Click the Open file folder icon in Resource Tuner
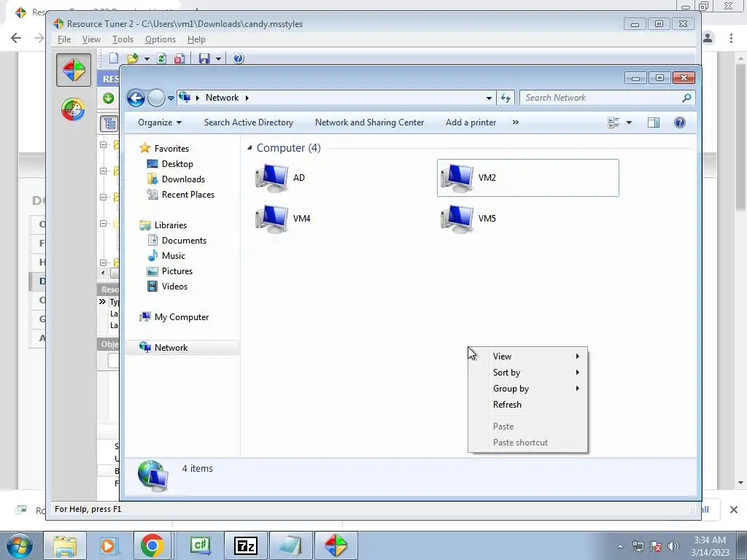 [133, 58]
